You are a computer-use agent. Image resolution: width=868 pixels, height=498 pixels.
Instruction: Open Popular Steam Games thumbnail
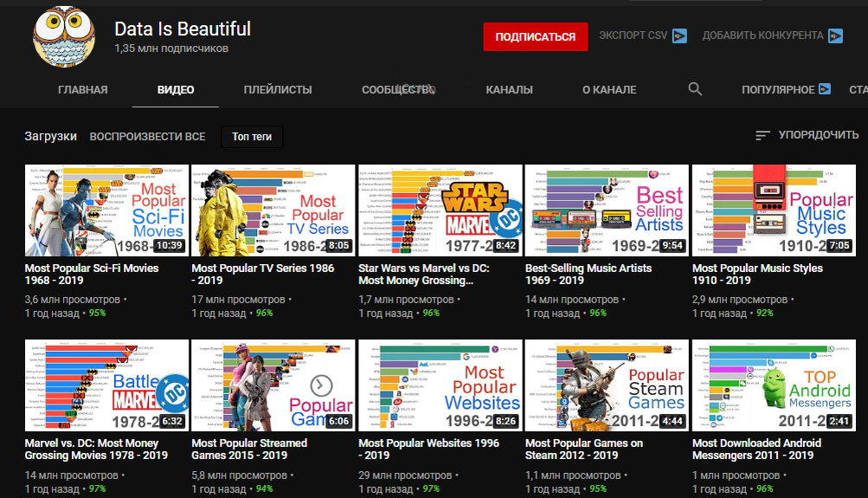point(607,385)
